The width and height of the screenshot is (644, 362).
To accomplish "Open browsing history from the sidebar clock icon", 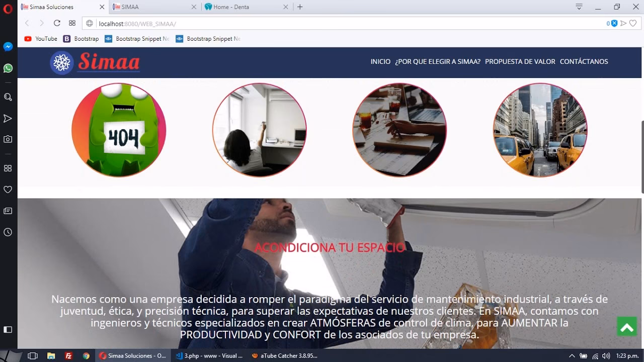I will (x=7, y=232).
